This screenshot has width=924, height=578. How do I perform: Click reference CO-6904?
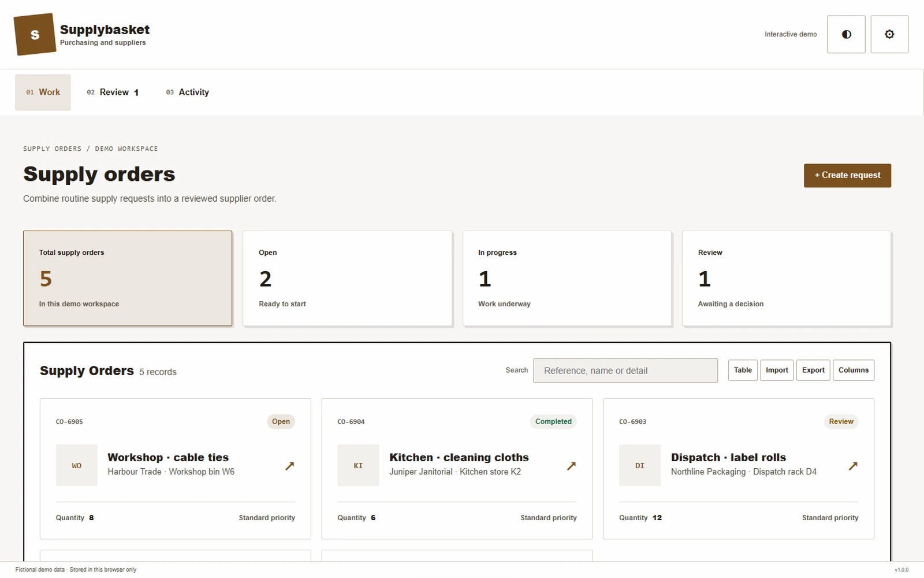click(351, 422)
